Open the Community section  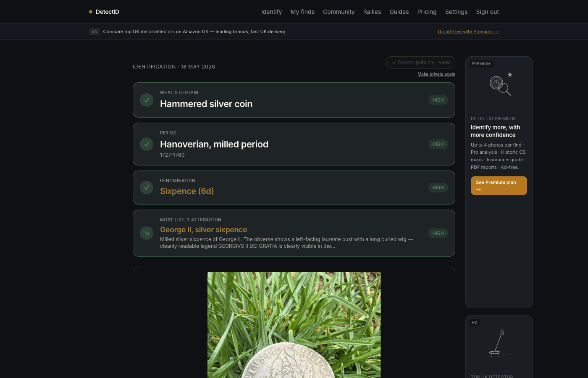tap(339, 12)
